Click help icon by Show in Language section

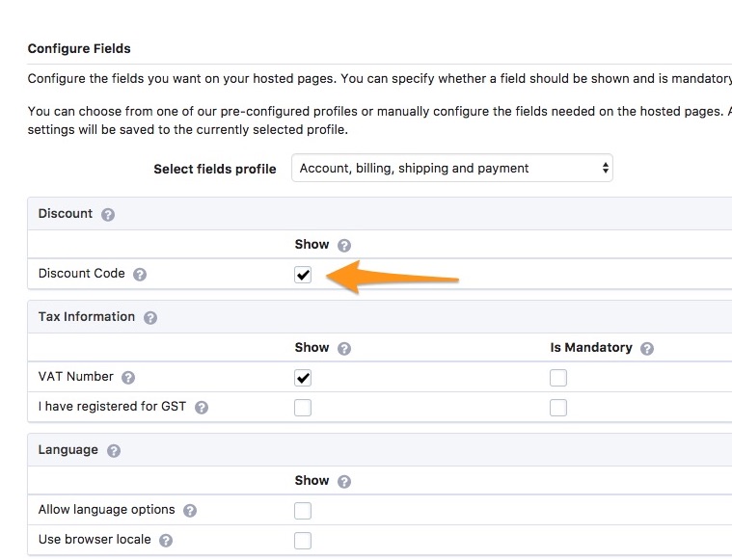pos(344,482)
